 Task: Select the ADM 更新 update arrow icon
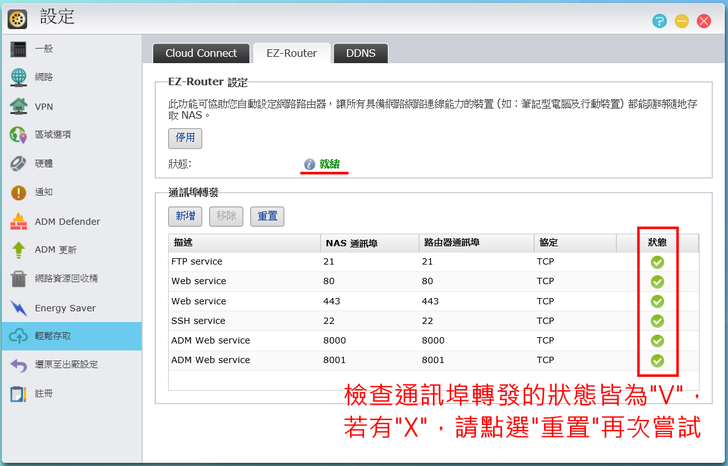point(18,250)
